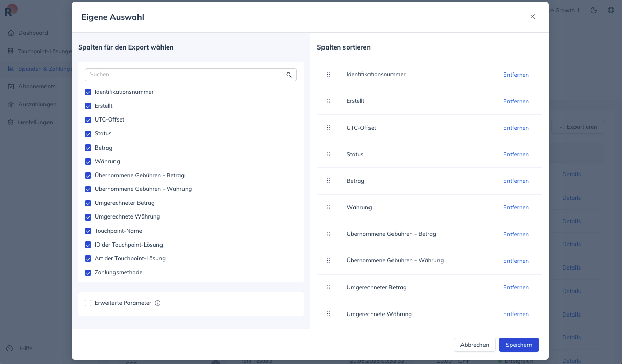Screen dimensions: 622x364
Task: Click the Erweiterte Parameter info icon
Action: (157, 303)
